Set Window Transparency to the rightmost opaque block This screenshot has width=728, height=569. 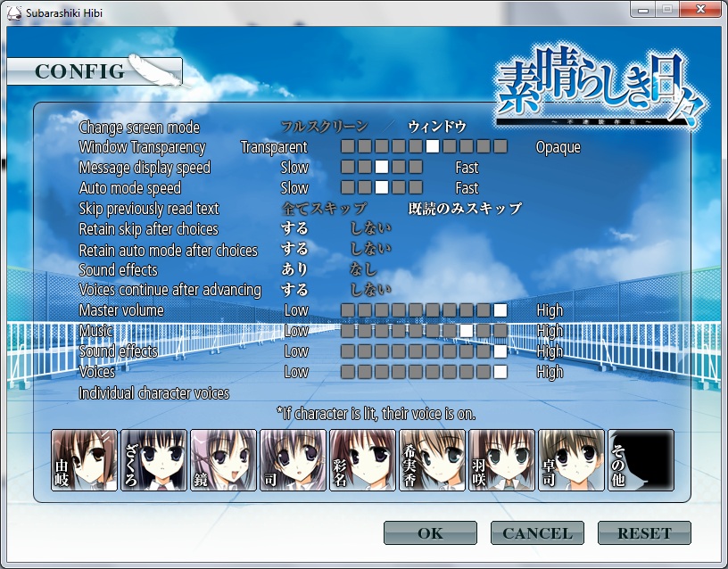(500, 146)
